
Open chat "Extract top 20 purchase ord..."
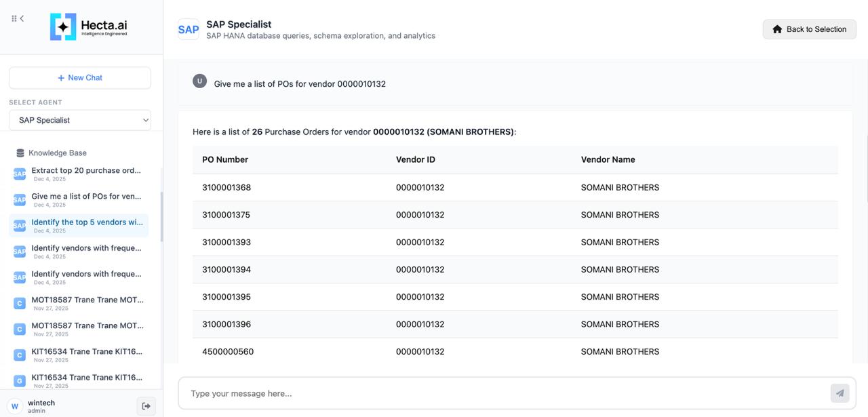tap(86, 171)
